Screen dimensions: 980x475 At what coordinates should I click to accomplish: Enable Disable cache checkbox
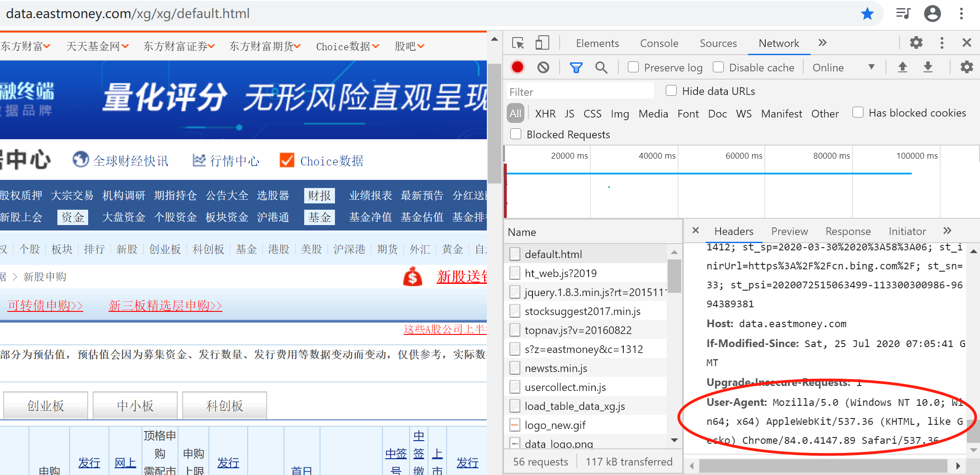[718, 67]
